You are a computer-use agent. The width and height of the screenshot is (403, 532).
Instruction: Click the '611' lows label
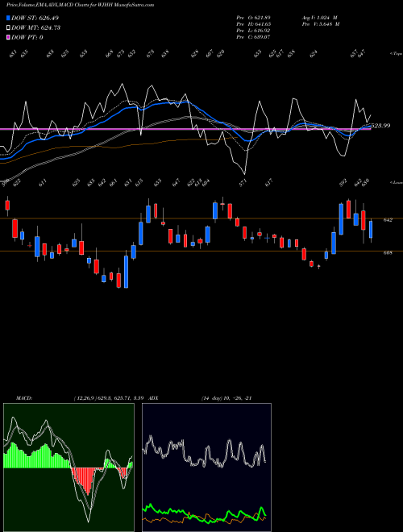[43, 183]
